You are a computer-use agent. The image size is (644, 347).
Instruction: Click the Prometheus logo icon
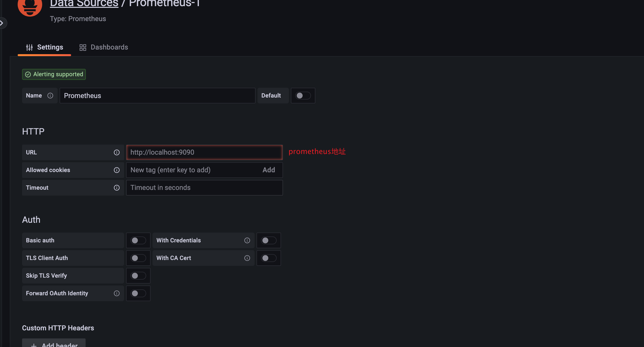point(30,7)
